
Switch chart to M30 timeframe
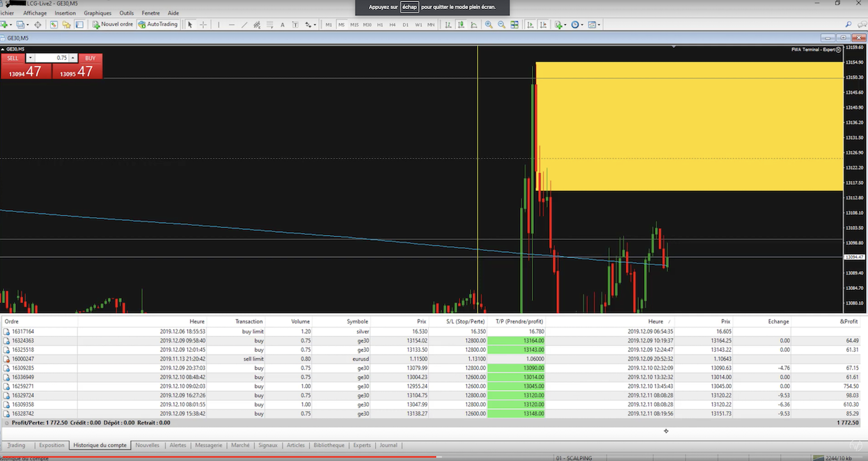point(367,24)
